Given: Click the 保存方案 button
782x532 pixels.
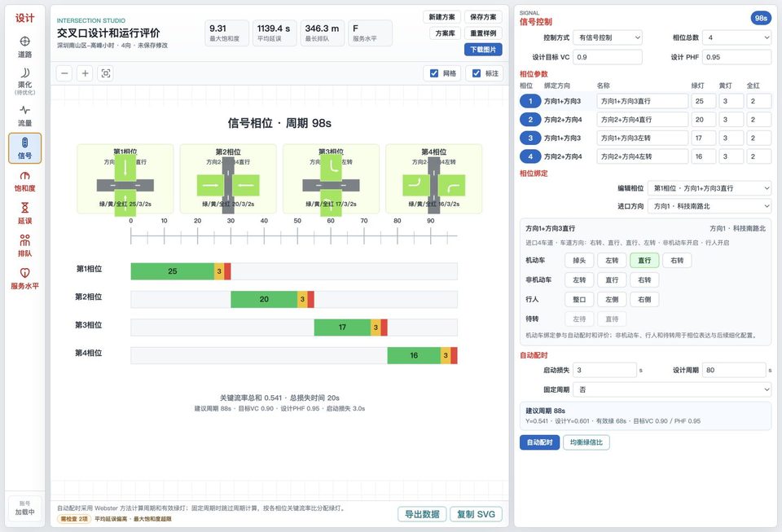Looking at the screenshot, I should point(483,17).
